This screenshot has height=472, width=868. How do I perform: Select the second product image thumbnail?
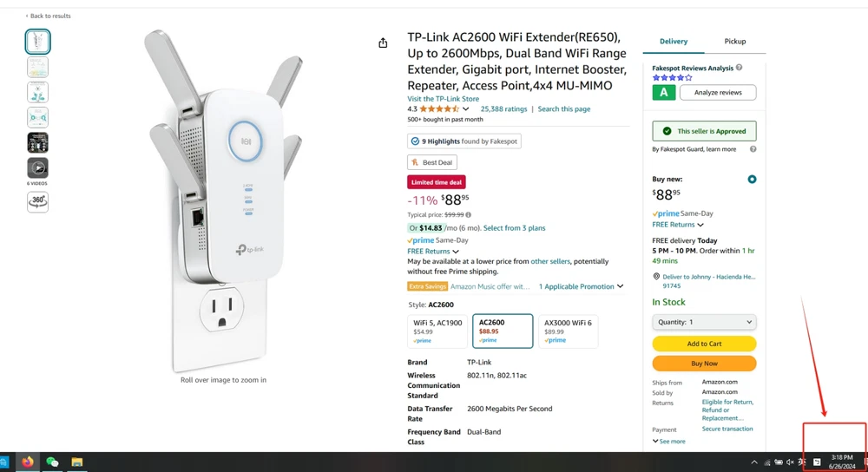pos(37,67)
